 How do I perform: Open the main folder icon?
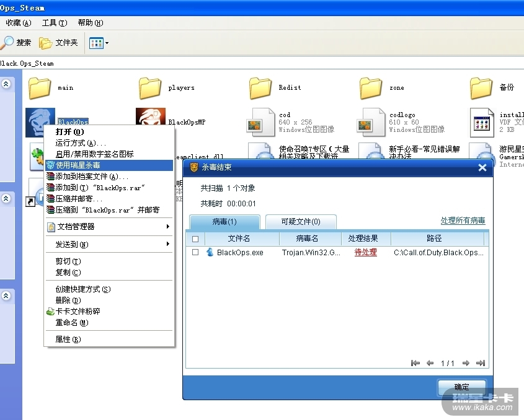click(x=40, y=88)
